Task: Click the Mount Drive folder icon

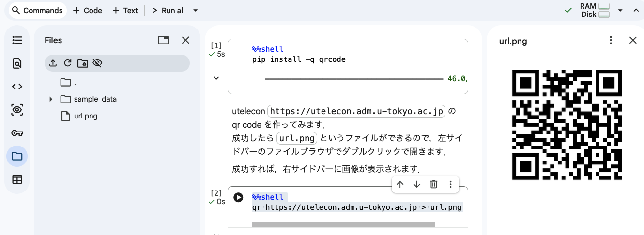Action: [x=83, y=63]
